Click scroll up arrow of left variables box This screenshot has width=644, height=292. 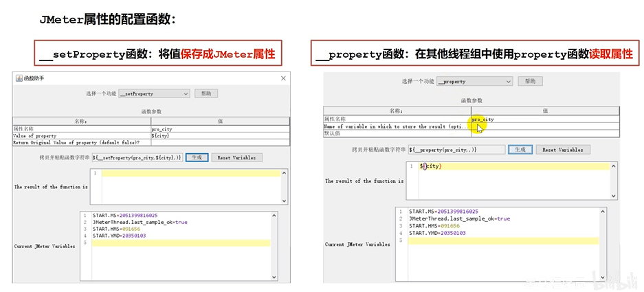(274, 216)
